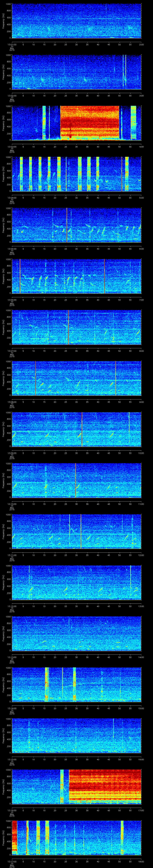Click the red vertical line near 43 seconds in the 13:06:00 spectrogram
Screen dimensions: 153x868
[104, 276]
